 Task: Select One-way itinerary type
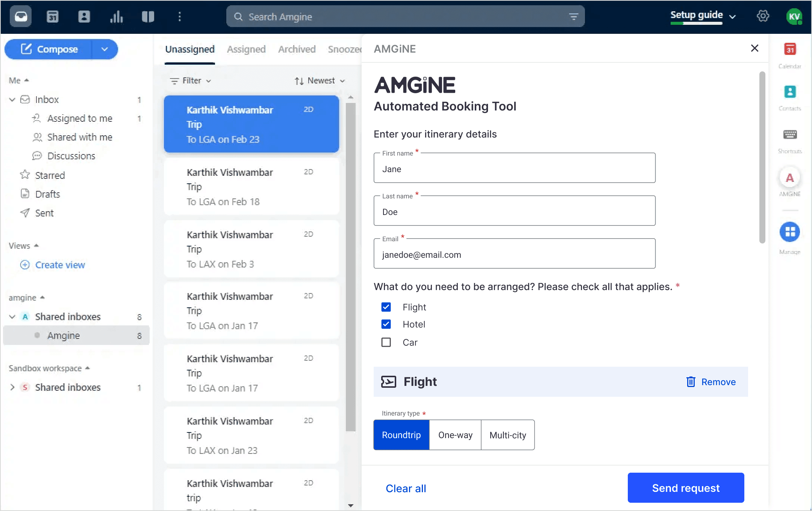pos(454,435)
